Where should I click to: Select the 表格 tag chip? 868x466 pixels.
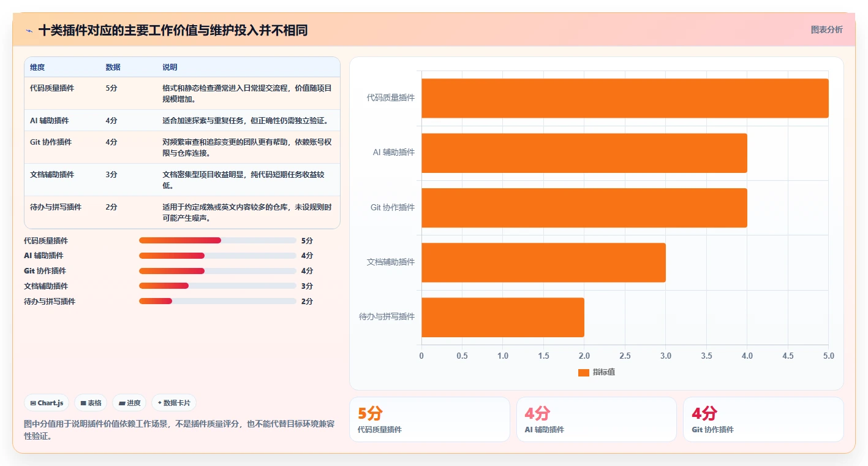[91, 403]
